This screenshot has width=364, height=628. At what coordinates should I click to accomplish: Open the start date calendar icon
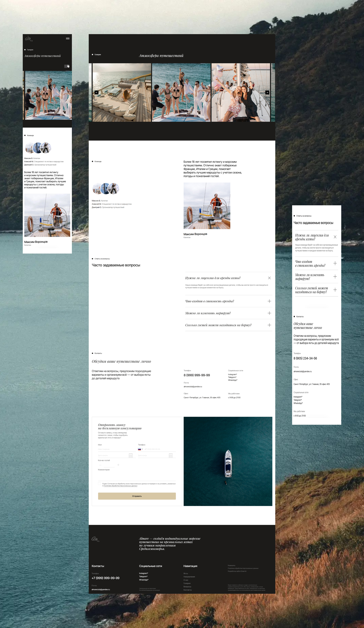coord(131,455)
